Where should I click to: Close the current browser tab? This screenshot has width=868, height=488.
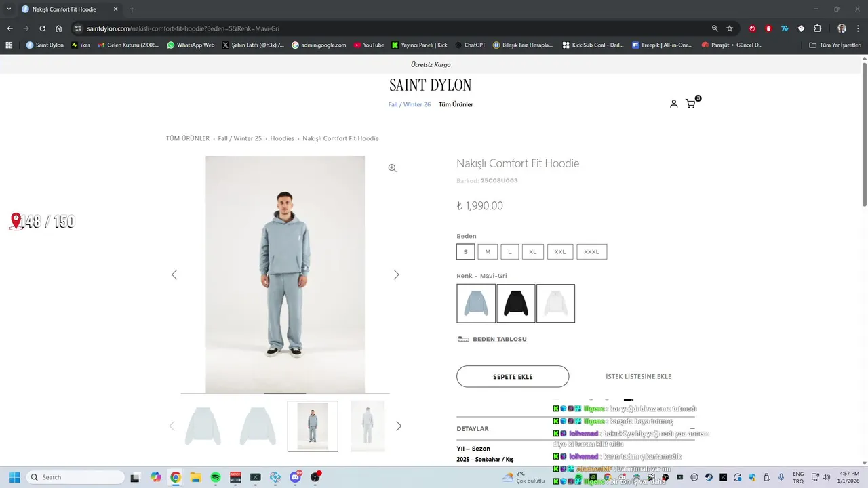coord(115,9)
